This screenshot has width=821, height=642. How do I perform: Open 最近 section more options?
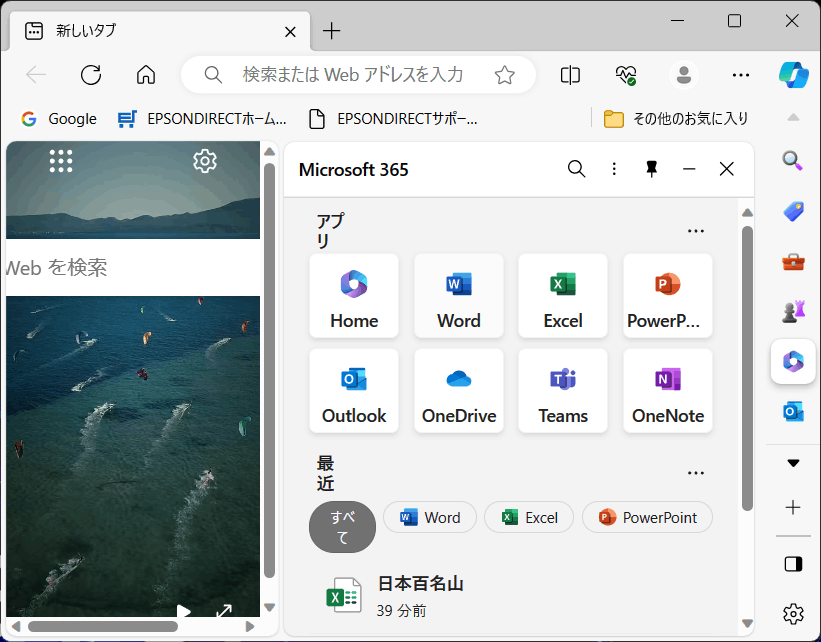click(x=696, y=473)
